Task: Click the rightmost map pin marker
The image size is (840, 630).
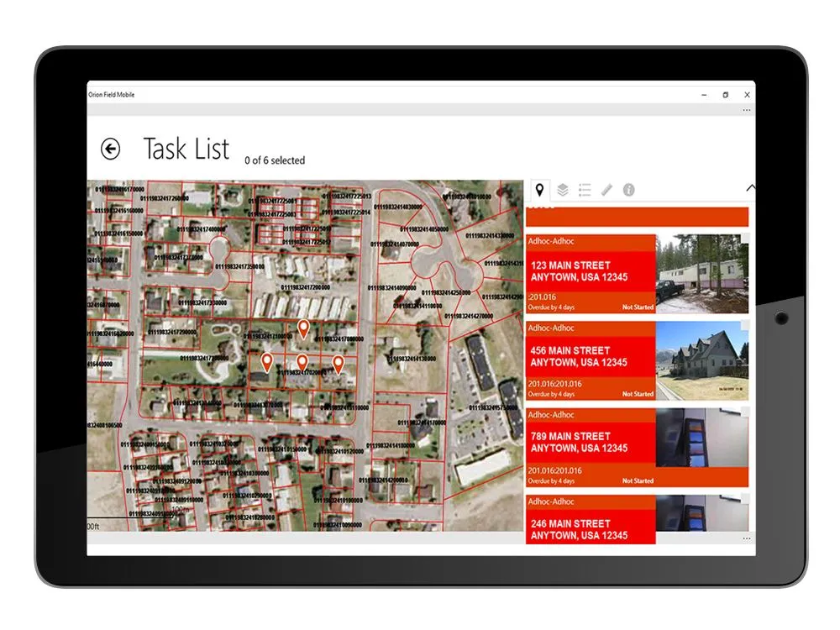Action: pyautogui.click(x=338, y=363)
